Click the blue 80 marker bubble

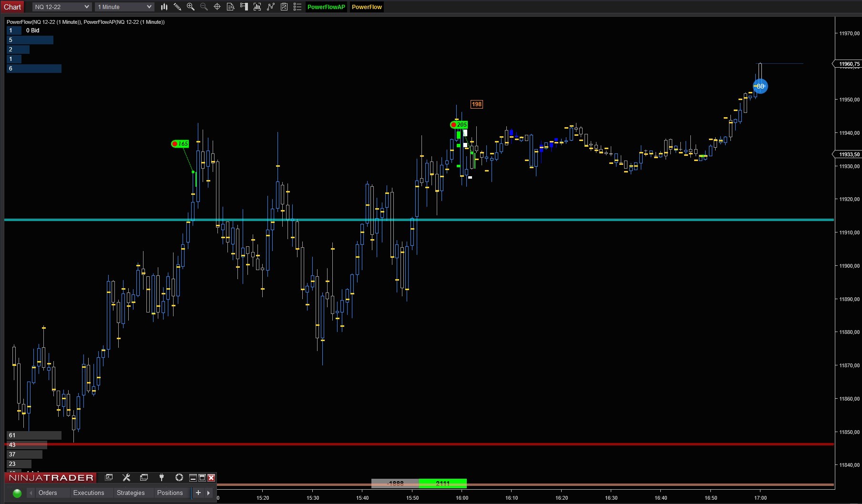(x=760, y=86)
